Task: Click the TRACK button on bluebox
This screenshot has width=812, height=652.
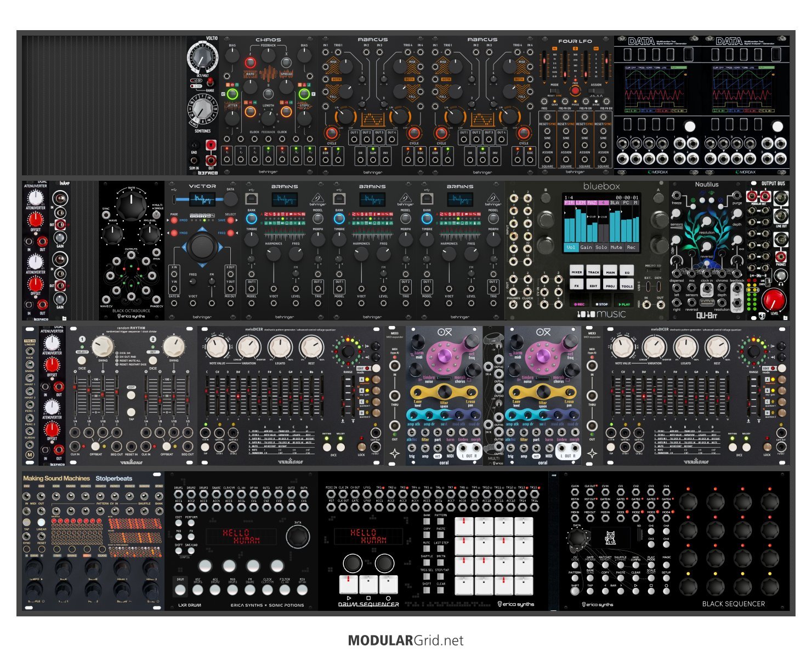Action: coord(593,270)
